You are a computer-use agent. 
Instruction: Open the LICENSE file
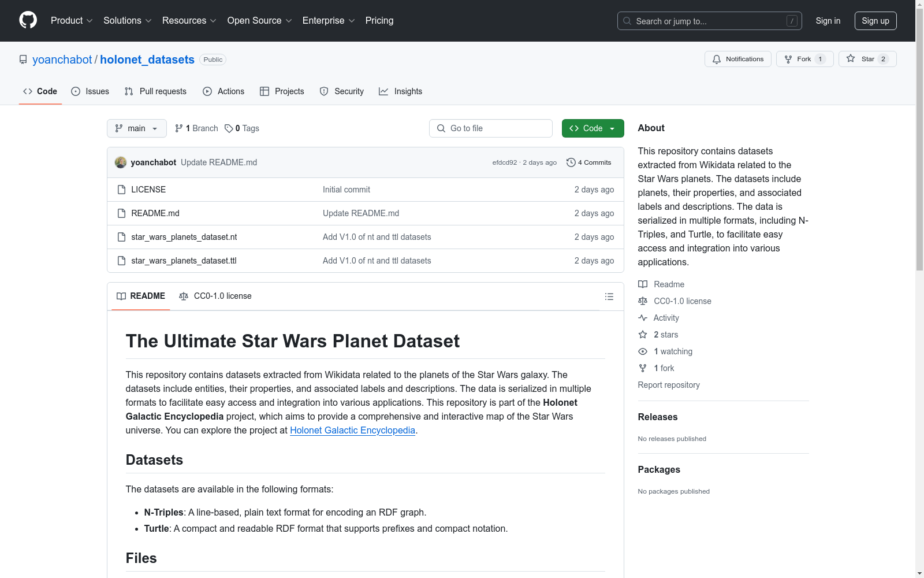click(x=148, y=190)
